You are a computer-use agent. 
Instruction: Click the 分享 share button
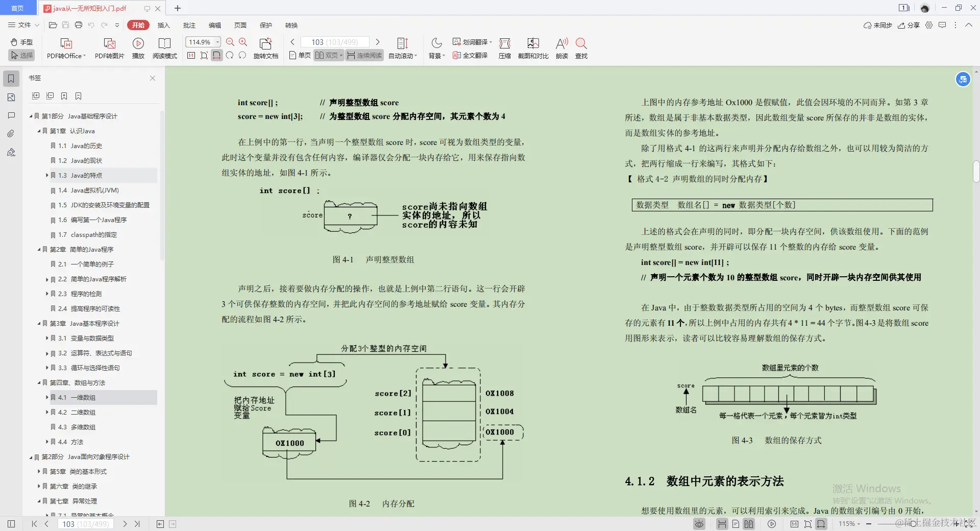pos(909,25)
